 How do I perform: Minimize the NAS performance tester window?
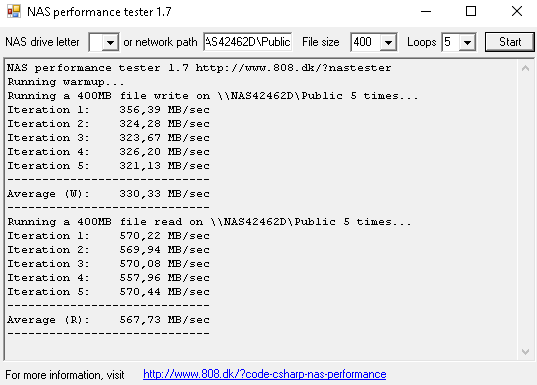(426, 12)
